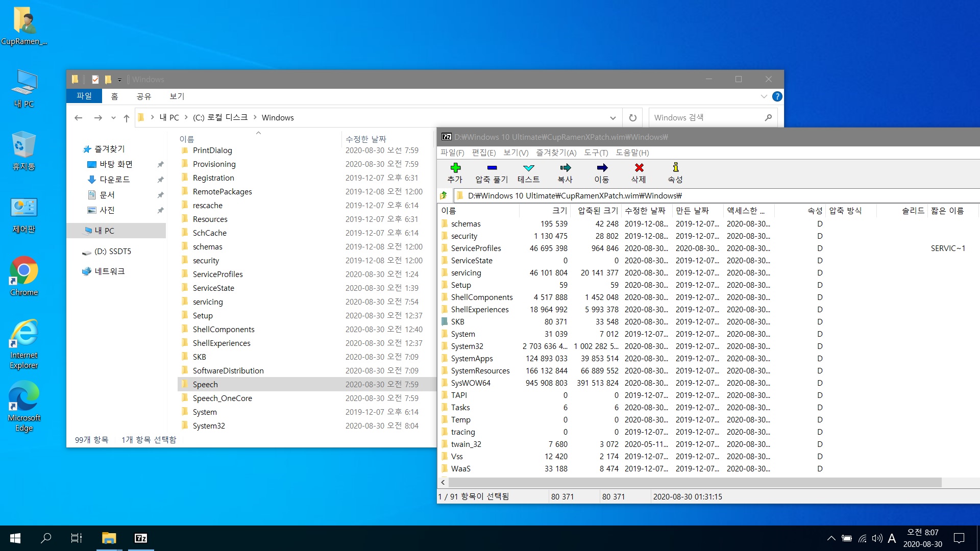Click the 7-Zip horizontal scrollbar
980x551 pixels.
tap(694, 482)
